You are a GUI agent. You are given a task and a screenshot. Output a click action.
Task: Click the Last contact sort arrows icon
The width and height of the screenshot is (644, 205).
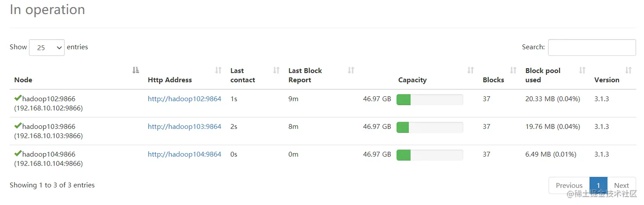point(276,70)
